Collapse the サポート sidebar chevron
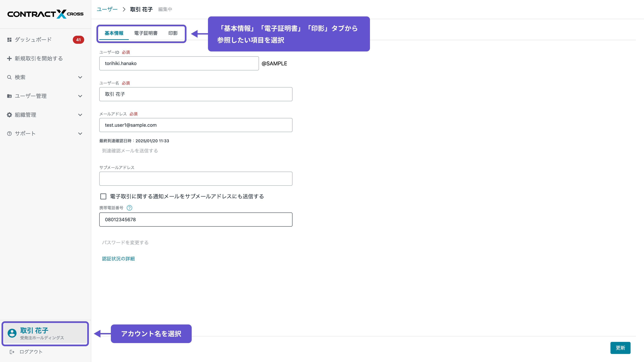 (x=80, y=133)
